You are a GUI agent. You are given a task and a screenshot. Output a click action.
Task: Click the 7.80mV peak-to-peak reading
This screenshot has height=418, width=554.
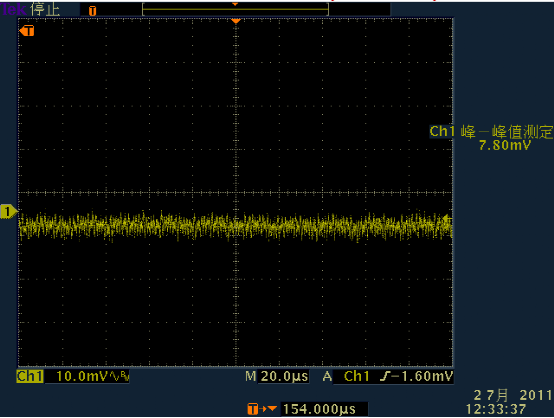[505, 145]
